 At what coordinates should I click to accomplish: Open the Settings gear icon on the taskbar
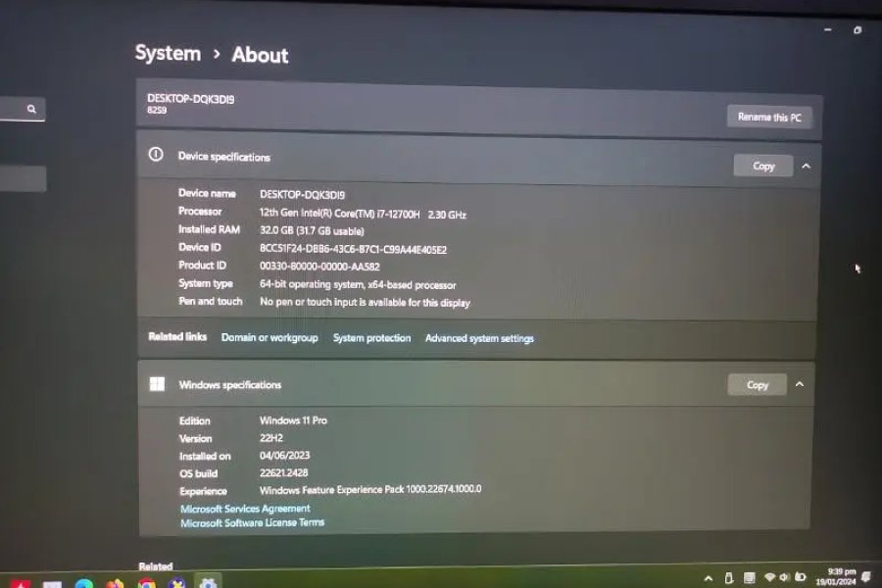click(208, 583)
